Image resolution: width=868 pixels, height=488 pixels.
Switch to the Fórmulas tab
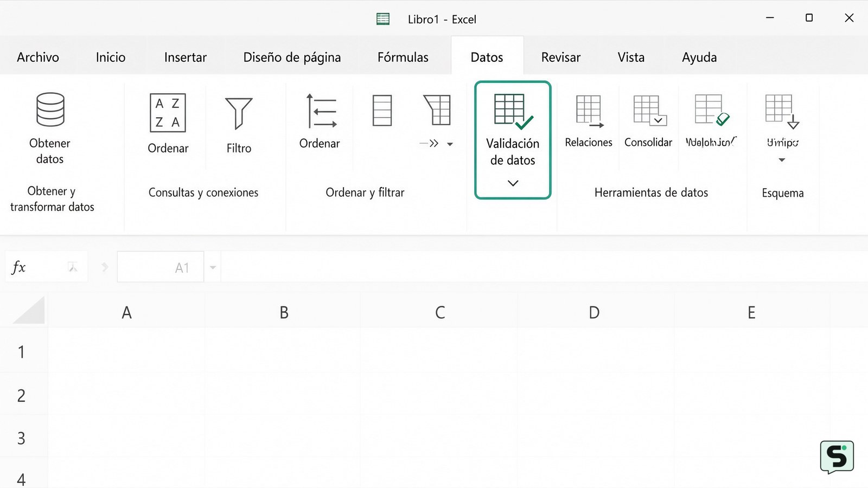[403, 57]
